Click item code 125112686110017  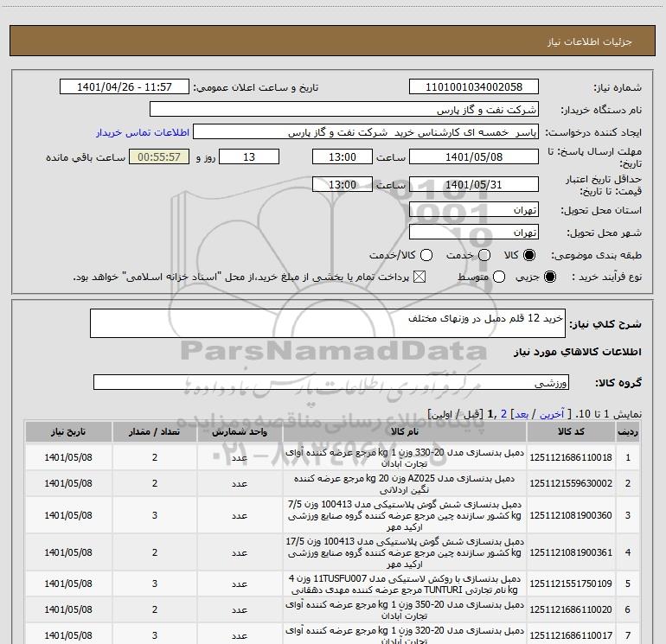(x=571, y=635)
